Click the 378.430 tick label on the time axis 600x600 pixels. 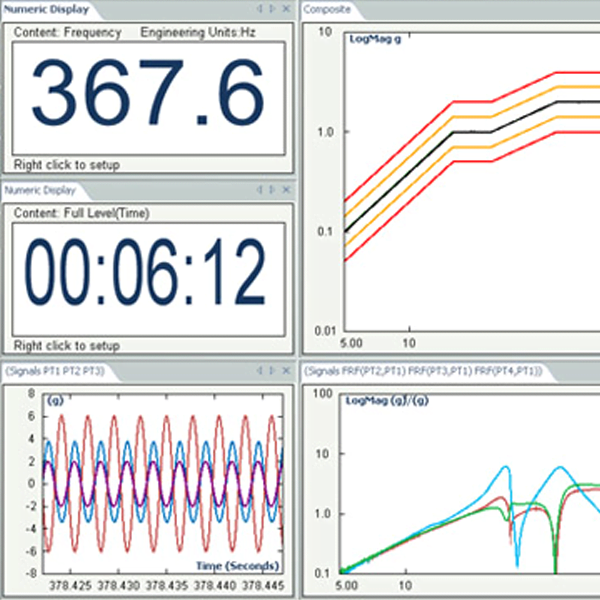coord(118,585)
